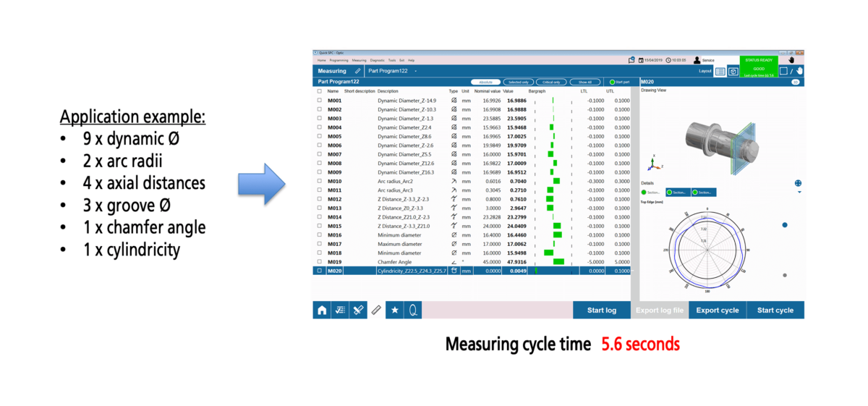Select the Selected only filter pill
868x406 pixels.
[x=519, y=82]
